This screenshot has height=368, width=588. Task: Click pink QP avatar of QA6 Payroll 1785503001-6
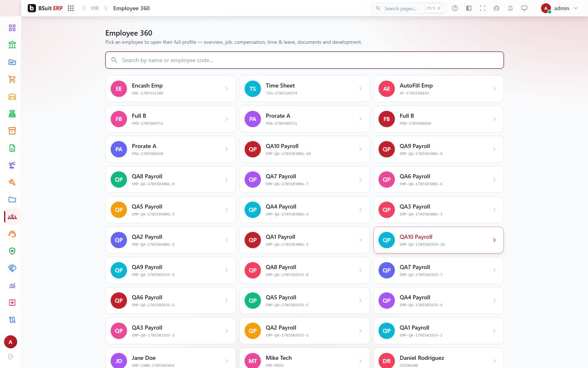[387, 180]
